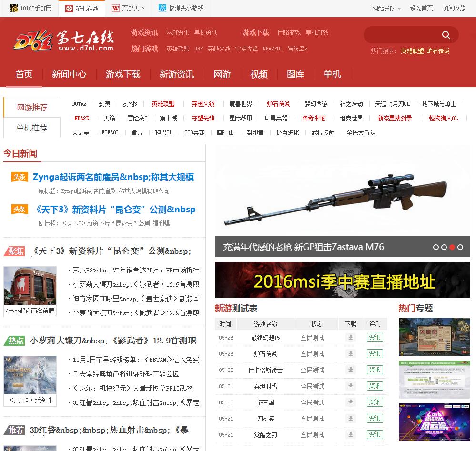Open 任天堂经典角色将进驻环球主题公园 article
476x451 pixels.
click(126, 374)
